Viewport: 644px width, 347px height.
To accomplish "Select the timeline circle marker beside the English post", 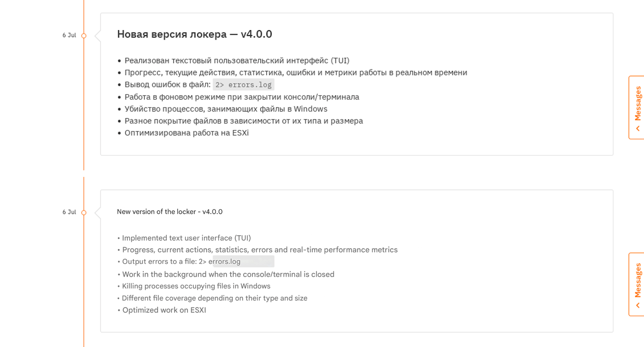I will [x=83, y=212].
